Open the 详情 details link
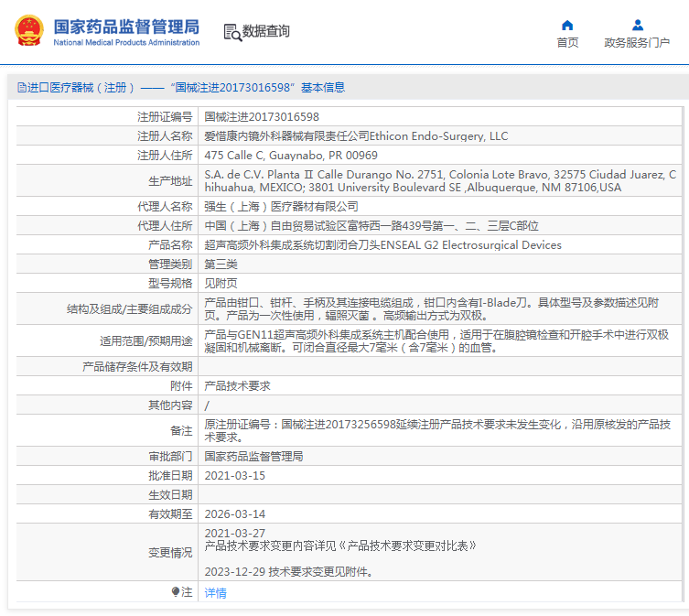Viewport: 689px width, 616px height. [x=215, y=593]
